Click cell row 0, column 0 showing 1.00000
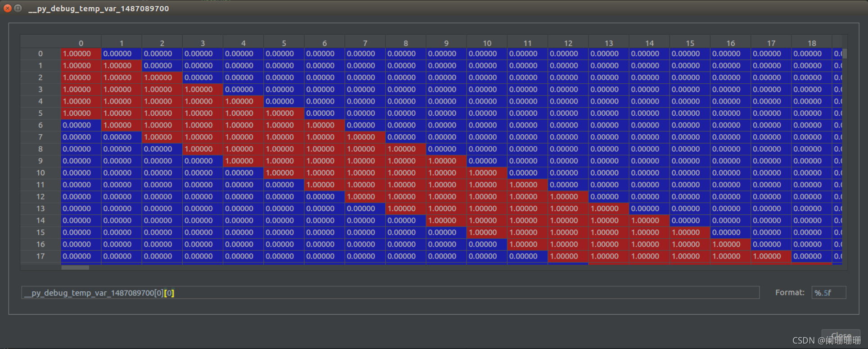Image resolution: width=868 pixels, height=349 pixels. (81, 54)
